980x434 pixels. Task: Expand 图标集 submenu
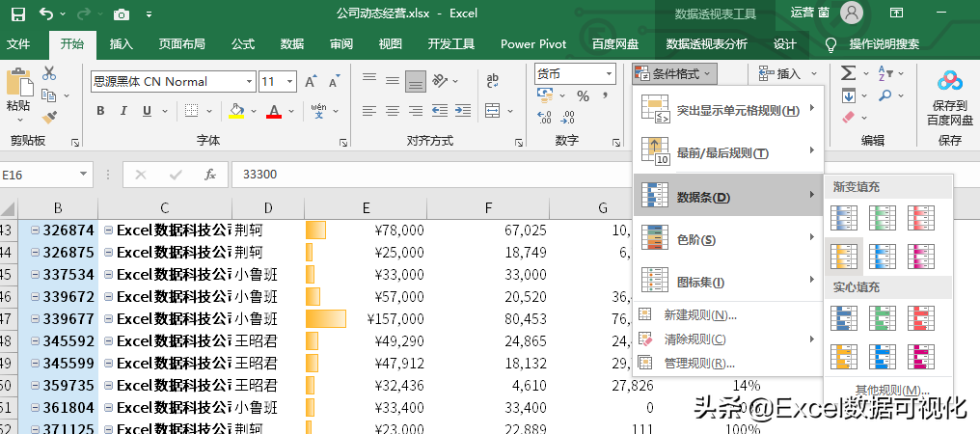727,282
